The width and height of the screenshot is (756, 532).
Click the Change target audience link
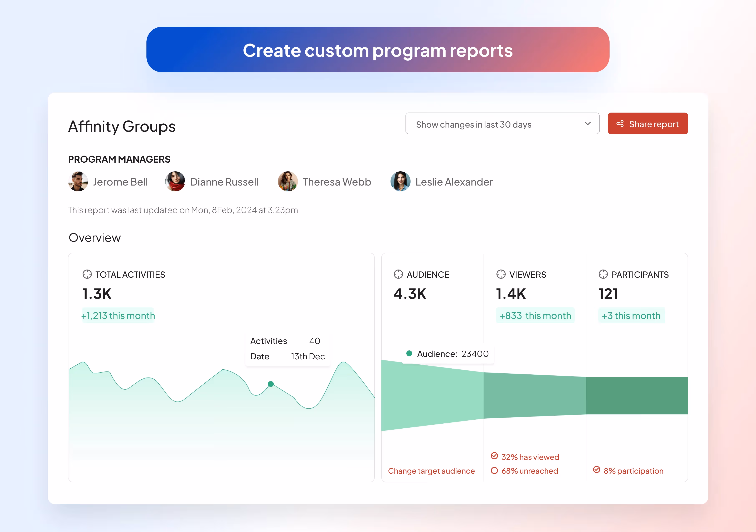[x=431, y=471]
